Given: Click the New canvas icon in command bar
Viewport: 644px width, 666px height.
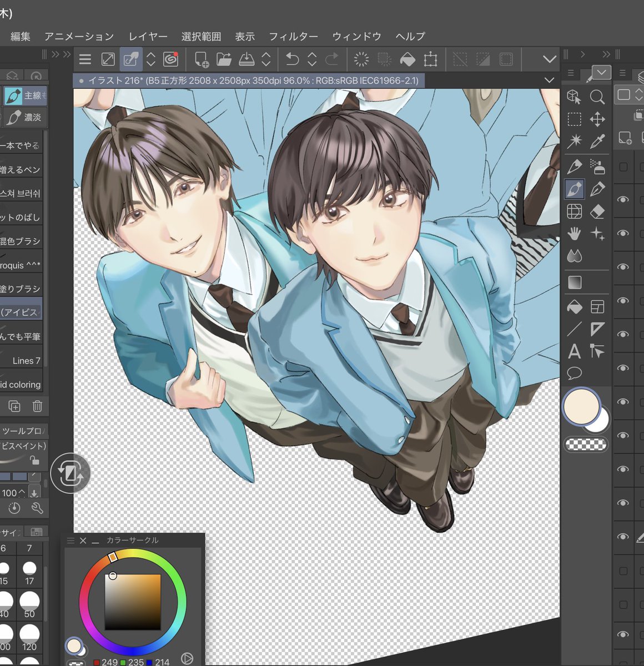Looking at the screenshot, I should [x=202, y=59].
